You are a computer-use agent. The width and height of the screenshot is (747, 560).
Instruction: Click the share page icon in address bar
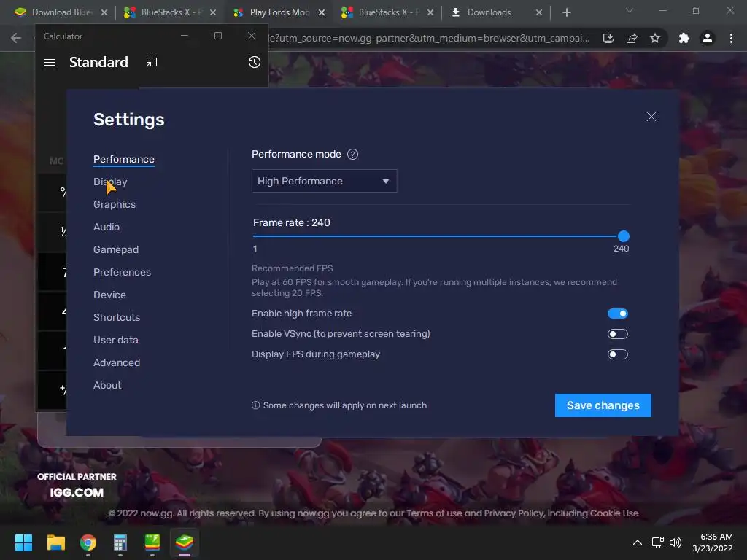click(x=632, y=38)
